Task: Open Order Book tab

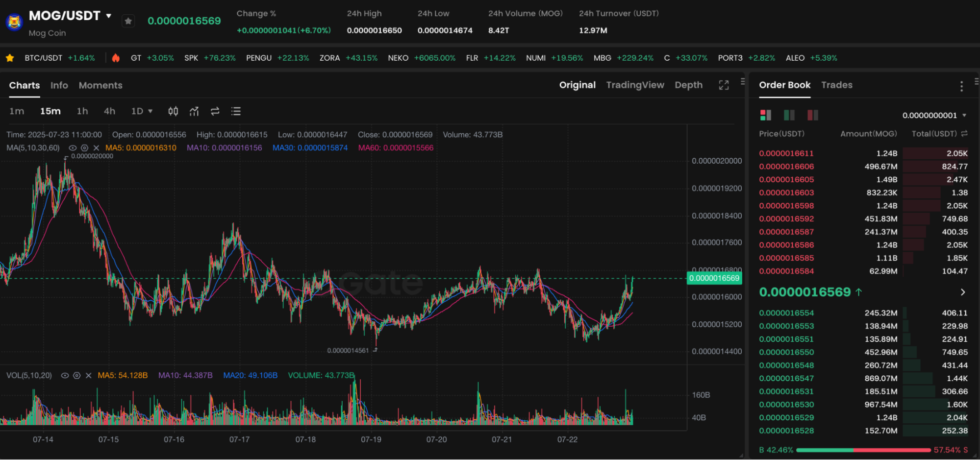Action: tap(784, 85)
